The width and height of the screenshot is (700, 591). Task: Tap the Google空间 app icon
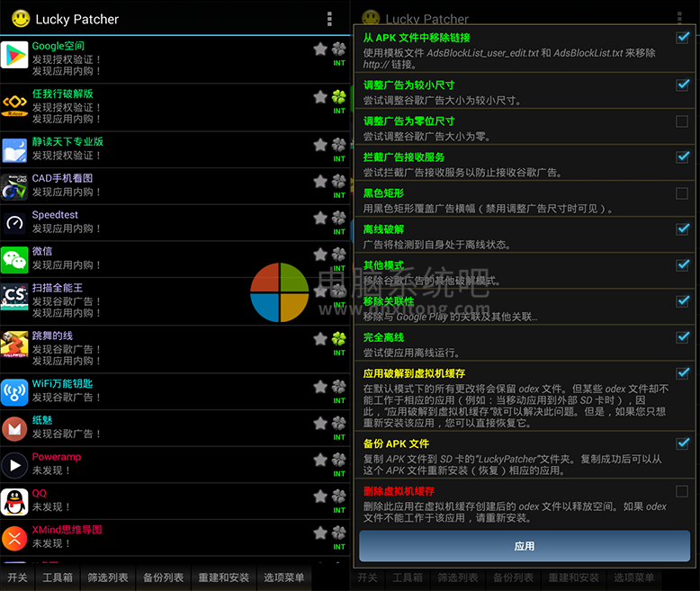point(14,55)
